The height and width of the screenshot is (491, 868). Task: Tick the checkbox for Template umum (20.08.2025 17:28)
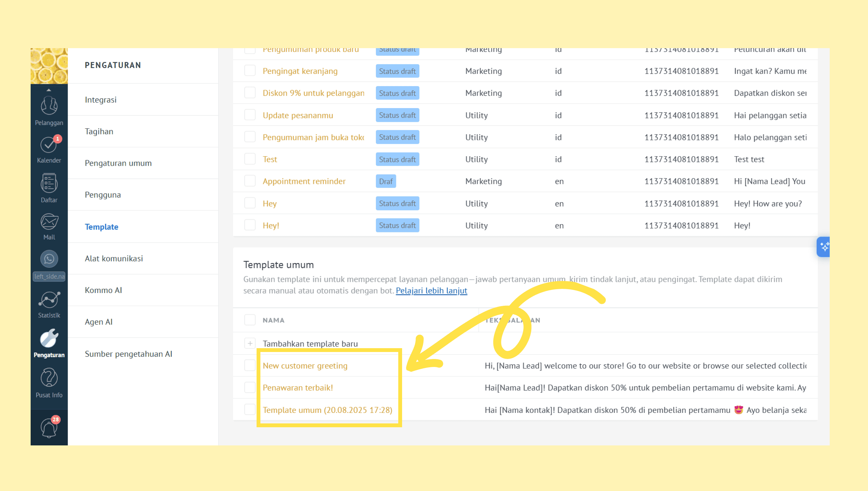point(250,410)
